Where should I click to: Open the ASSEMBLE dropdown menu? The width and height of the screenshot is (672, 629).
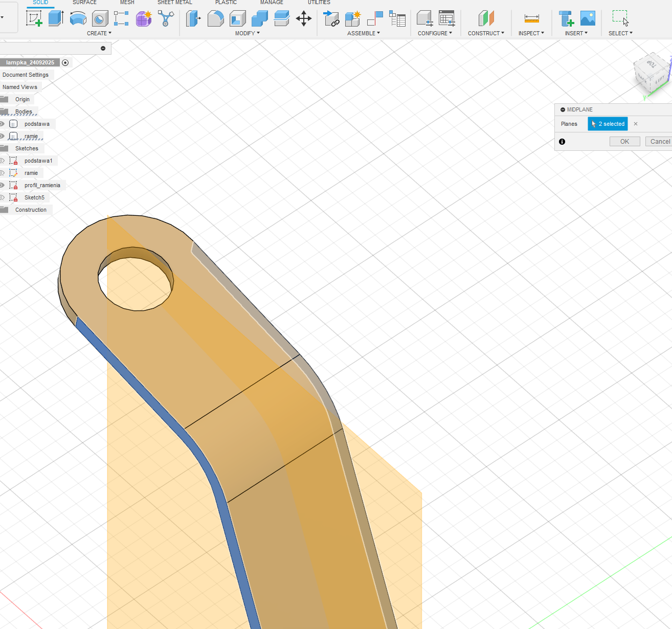click(x=363, y=33)
